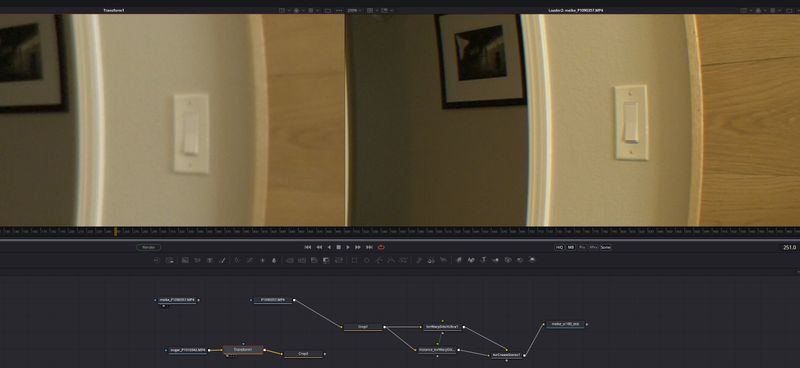Image resolution: width=800 pixels, height=368 pixels.
Task: Jump to first frame in playback controls
Action: coord(308,247)
